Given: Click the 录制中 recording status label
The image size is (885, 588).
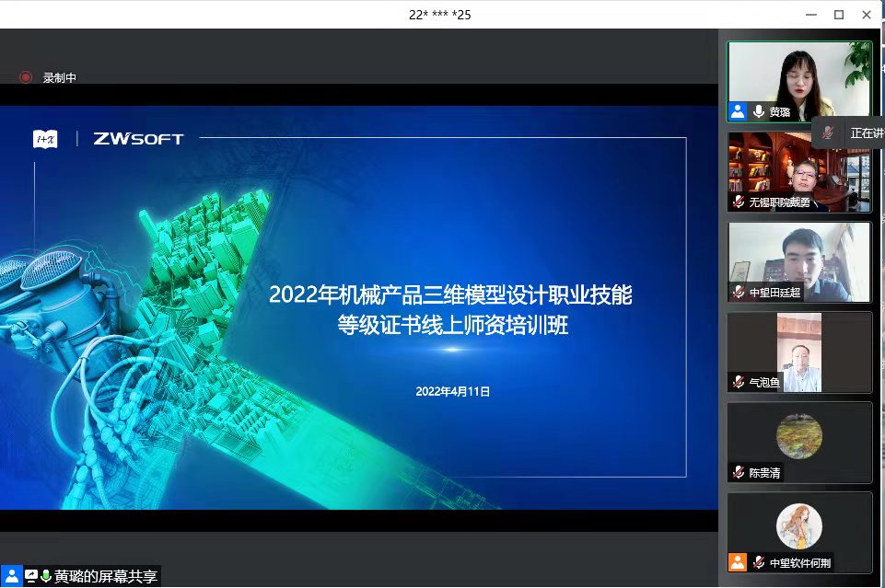Looking at the screenshot, I should pyautogui.click(x=60, y=78).
